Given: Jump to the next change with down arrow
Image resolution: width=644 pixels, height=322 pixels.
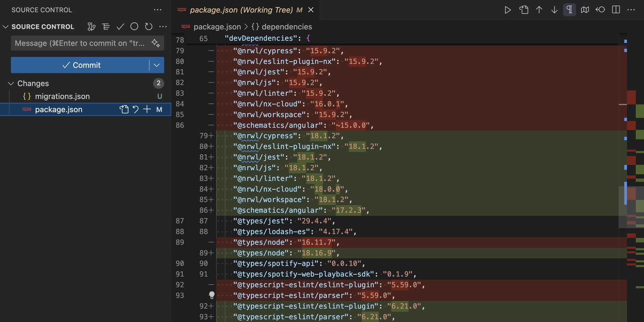Looking at the screenshot, I should [554, 10].
